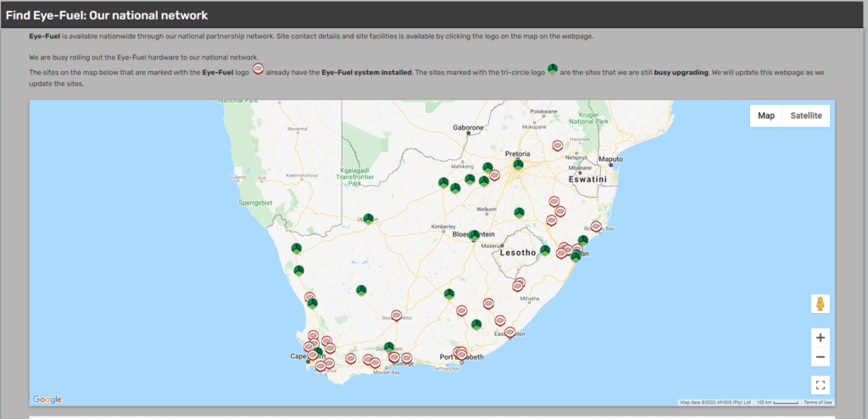Image resolution: width=868 pixels, height=419 pixels.
Task: Click the Eye-Fuel marker at Hermanus
Action: (x=320, y=366)
